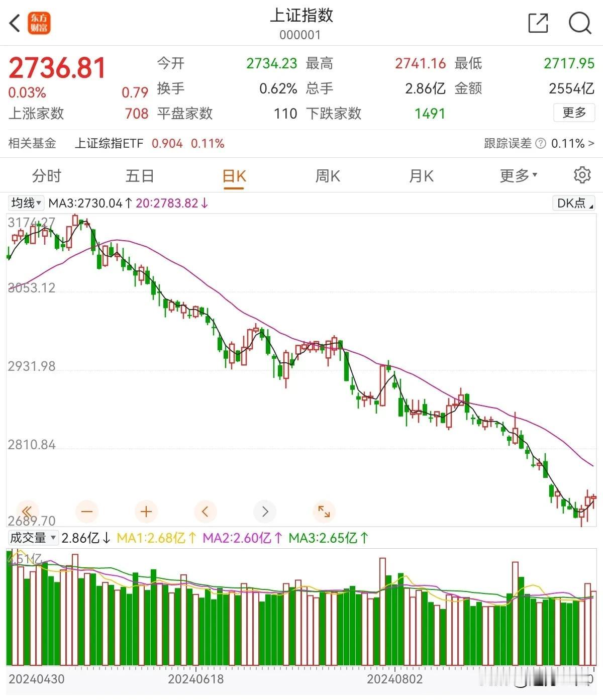Expand tracking error 0.11% arrow

tap(591, 144)
